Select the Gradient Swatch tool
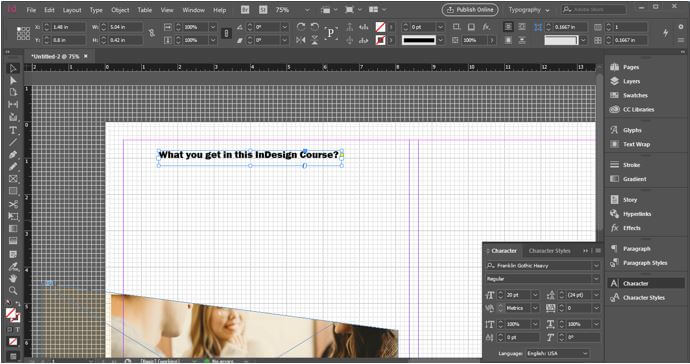Screen dimensions: 690x364 (x=13, y=229)
